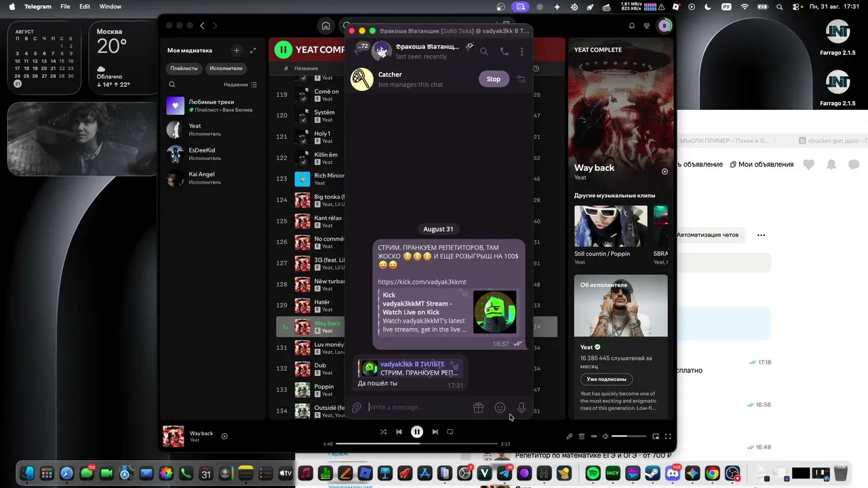Open the emoji picker in Telegram
The image size is (868, 488).
[500, 407]
